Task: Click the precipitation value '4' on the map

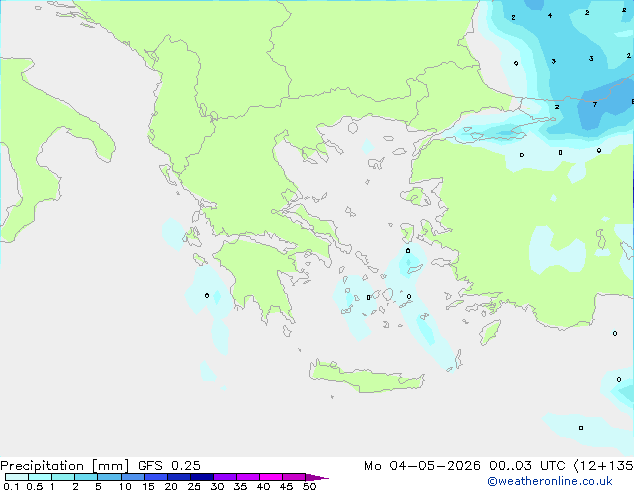Action: 550,16
